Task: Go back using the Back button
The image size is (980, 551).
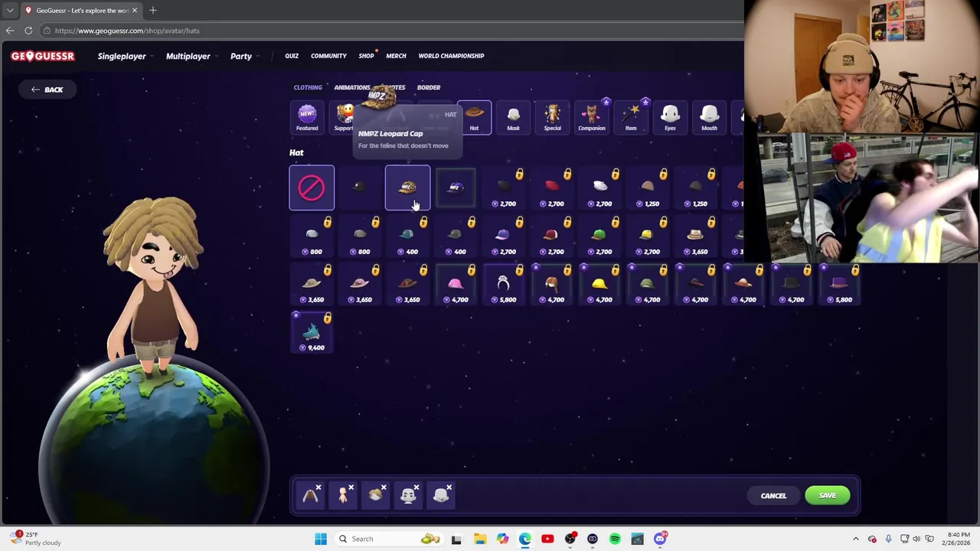Action: pos(47,90)
